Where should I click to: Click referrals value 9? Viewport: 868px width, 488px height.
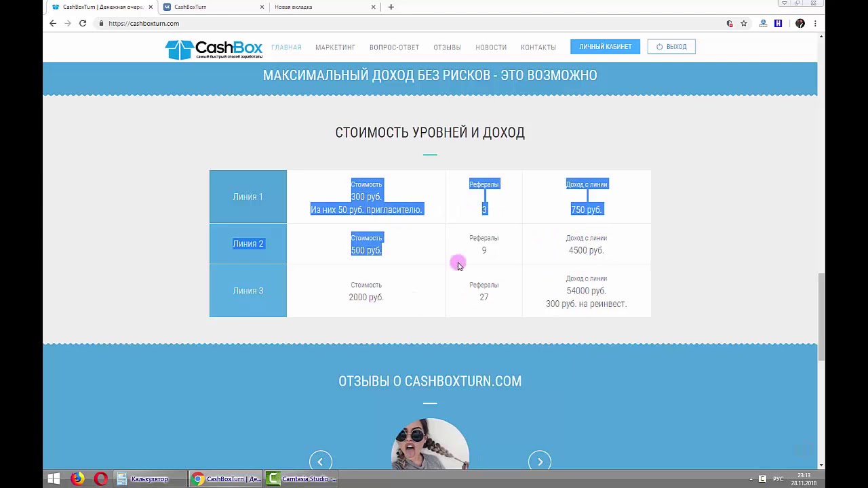(484, 250)
